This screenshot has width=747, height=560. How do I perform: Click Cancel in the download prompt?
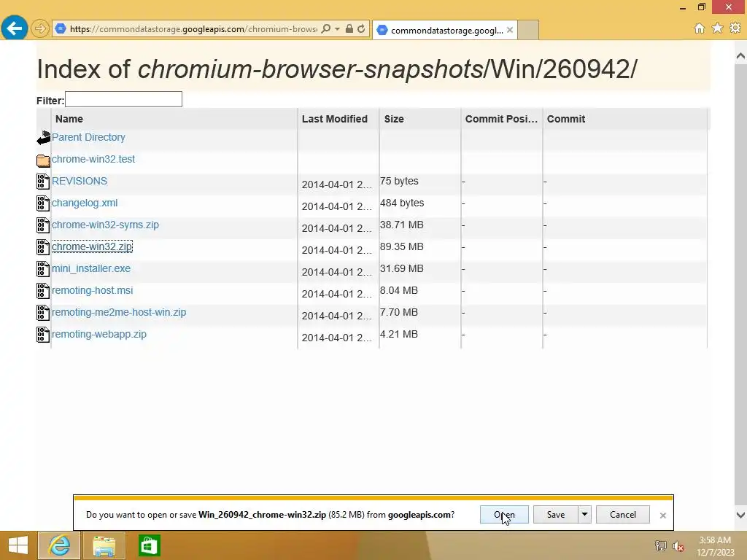[x=623, y=515]
